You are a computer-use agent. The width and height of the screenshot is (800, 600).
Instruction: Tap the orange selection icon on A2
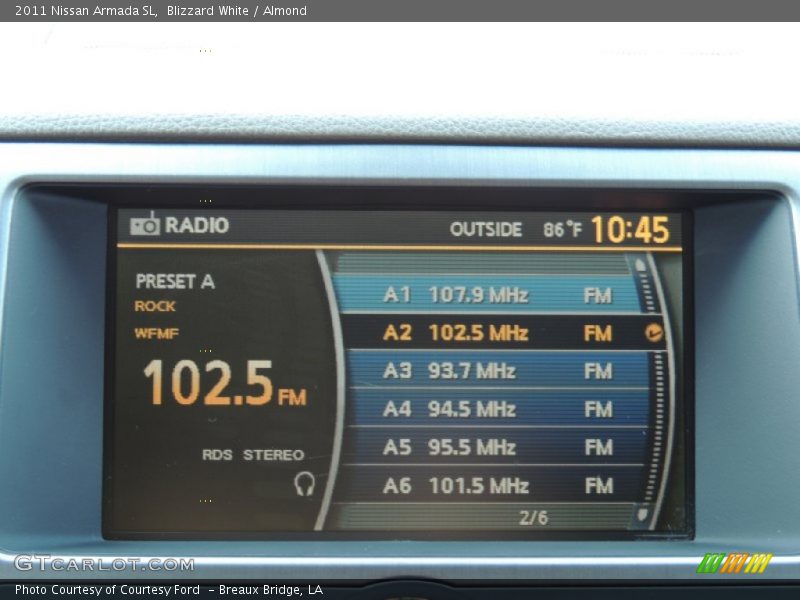654,333
